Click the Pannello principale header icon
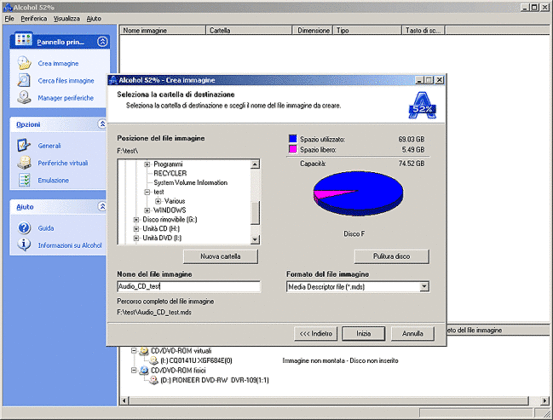Image resolution: width=553 pixels, height=420 pixels. (x=23, y=40)
